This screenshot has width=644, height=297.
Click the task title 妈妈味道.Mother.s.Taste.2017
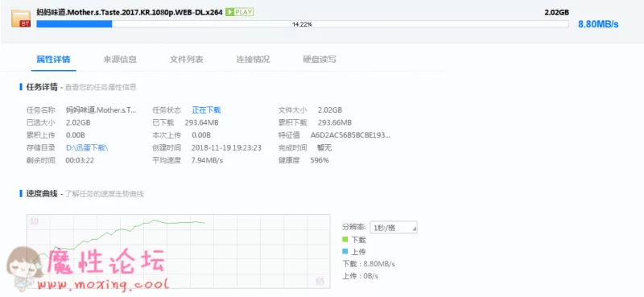point(130,12)
